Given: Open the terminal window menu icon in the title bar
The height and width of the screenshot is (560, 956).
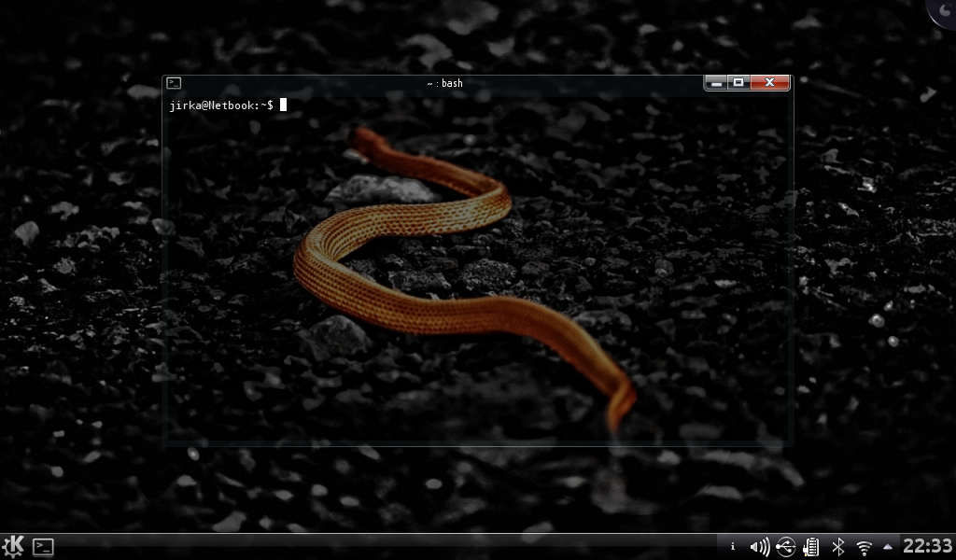Looking at the screenshot, I should coord(174,83).
